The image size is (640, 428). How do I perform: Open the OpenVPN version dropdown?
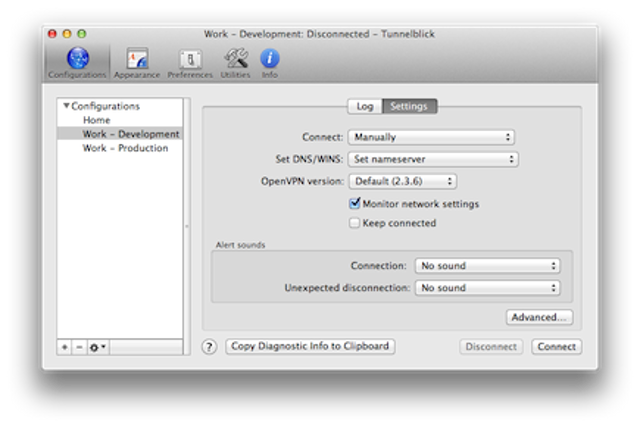coord(402,181)
